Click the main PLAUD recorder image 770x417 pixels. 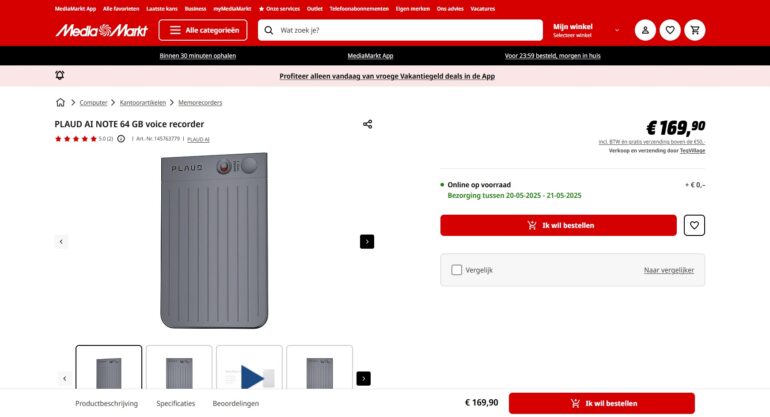tap(214, 241)
